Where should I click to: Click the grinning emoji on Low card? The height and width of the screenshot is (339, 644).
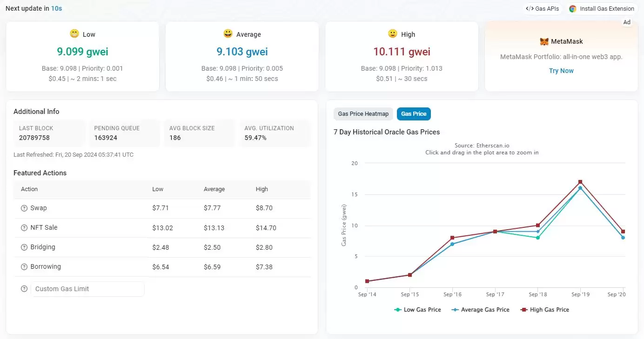point(74,34)
